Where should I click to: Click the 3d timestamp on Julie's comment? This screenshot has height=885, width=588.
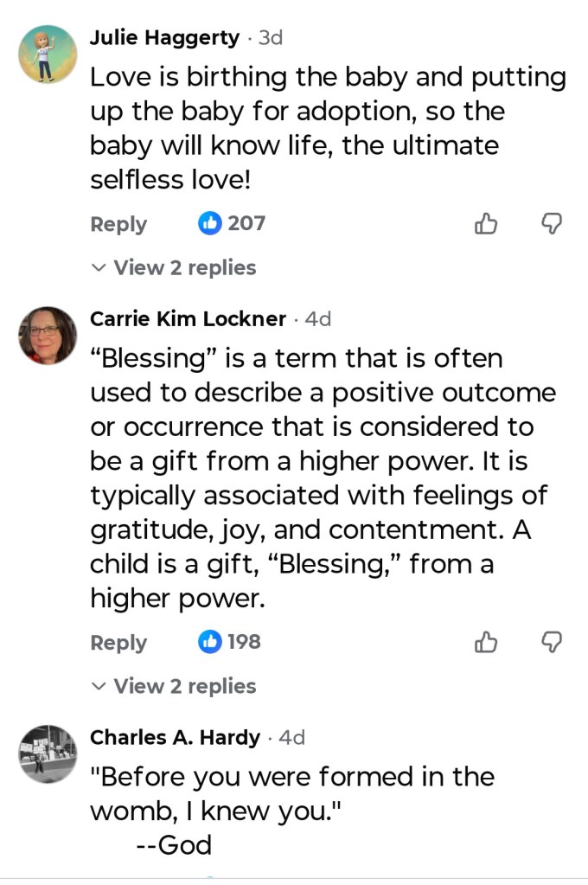point(271,38)
